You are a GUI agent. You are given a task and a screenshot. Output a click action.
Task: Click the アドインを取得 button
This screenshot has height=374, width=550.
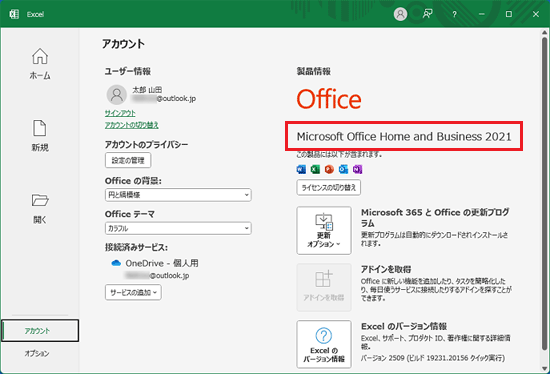coord(324,287)
